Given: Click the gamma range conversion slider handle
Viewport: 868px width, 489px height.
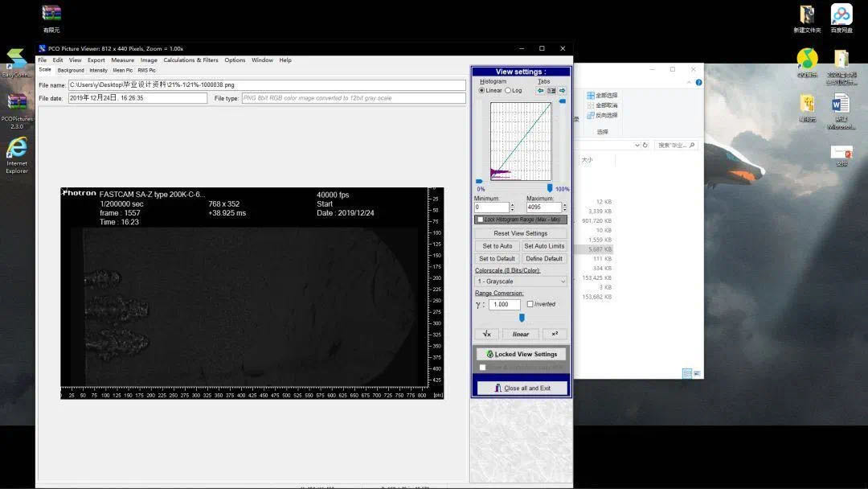Looking at the screenshot, I should coord(522,318).
